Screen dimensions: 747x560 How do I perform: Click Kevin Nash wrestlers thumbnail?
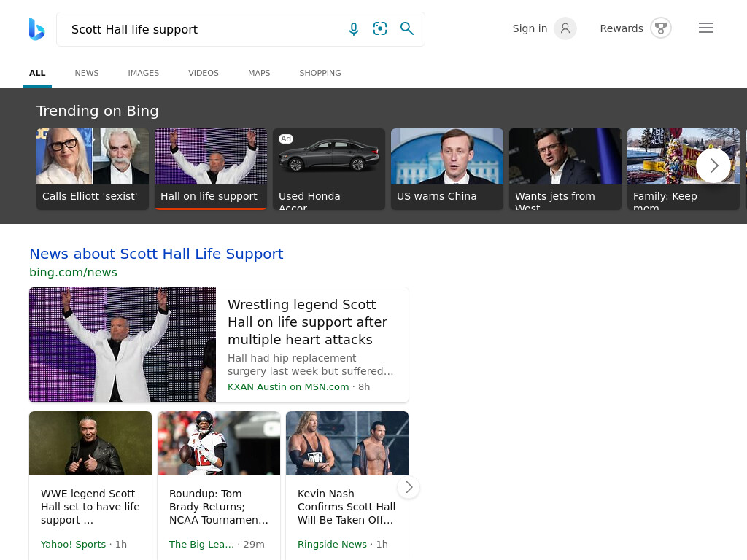tap(347, 443)
